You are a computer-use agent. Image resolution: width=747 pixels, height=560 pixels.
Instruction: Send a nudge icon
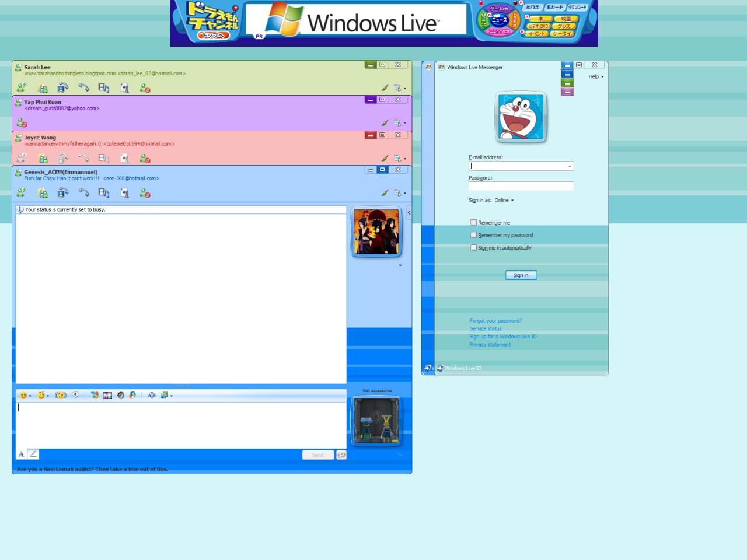click(x=61, y=395)
